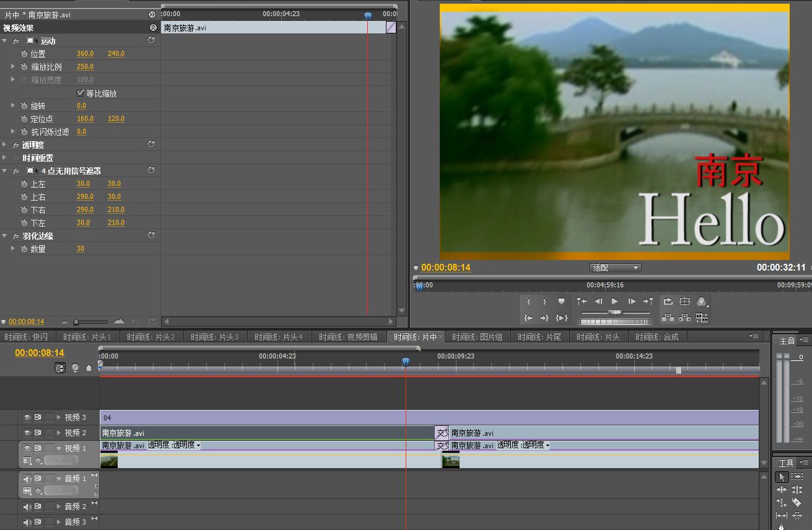
Task: Expand the 透明度 effect section
Action: point(5,145)
